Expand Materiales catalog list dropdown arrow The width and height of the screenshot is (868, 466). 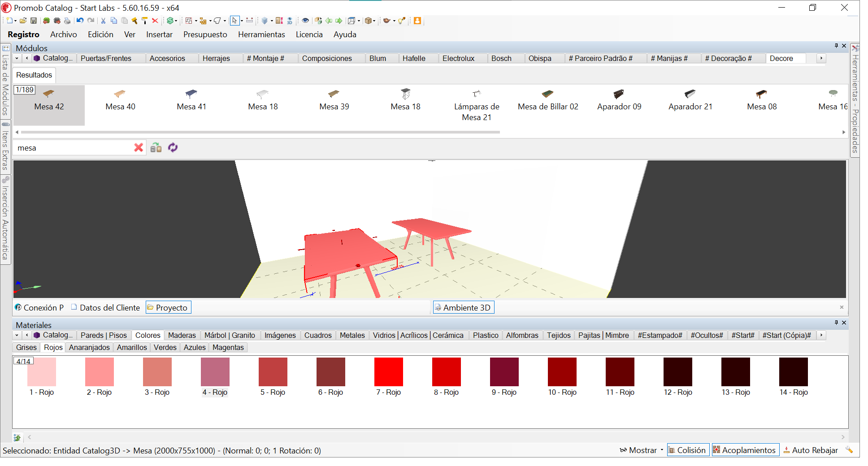coord(17,335)
